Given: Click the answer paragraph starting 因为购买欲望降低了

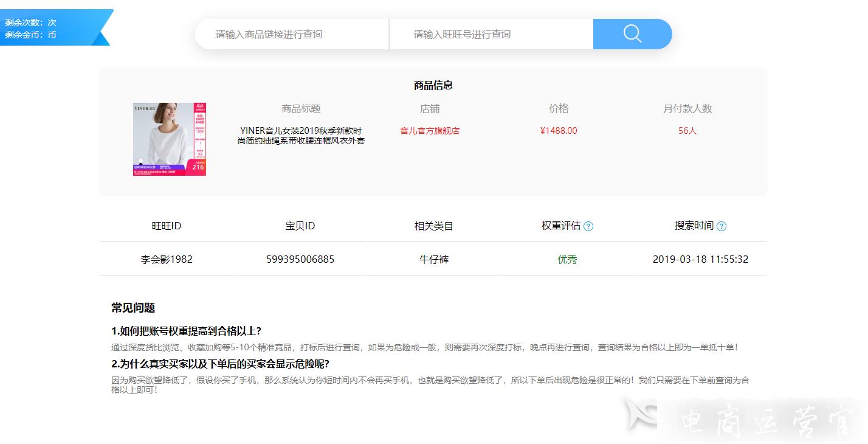Looking at the screenshot, I should pyautogui.click(x=430, y=385).
